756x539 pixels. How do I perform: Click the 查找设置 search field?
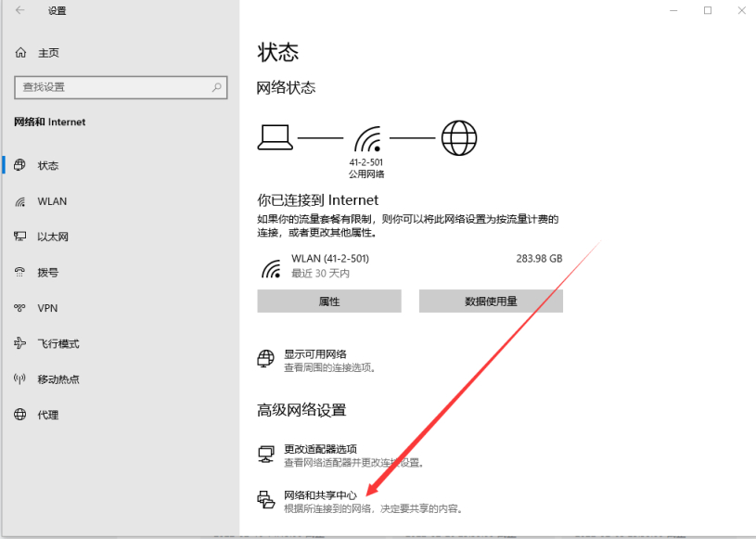click(x=121, y=86)
